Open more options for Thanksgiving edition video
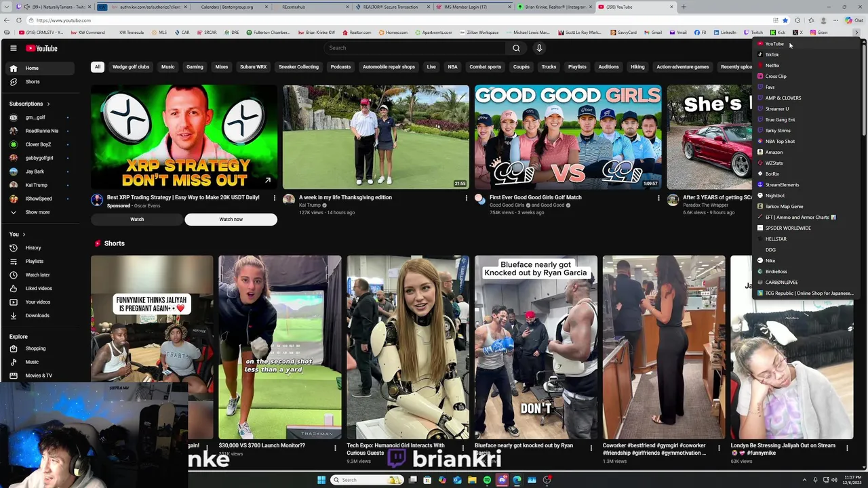The height and width of the screenshot is (488, 868). click(467, 198)
